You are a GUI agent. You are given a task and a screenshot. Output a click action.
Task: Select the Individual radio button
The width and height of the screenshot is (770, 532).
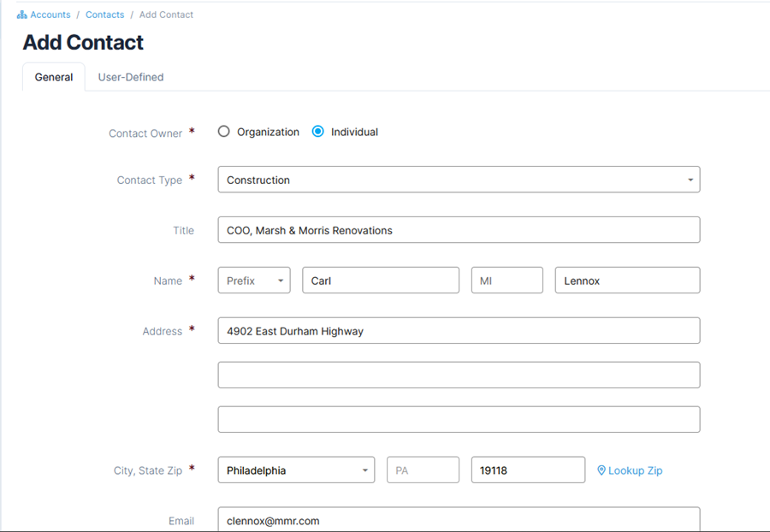tap(318, 132)
